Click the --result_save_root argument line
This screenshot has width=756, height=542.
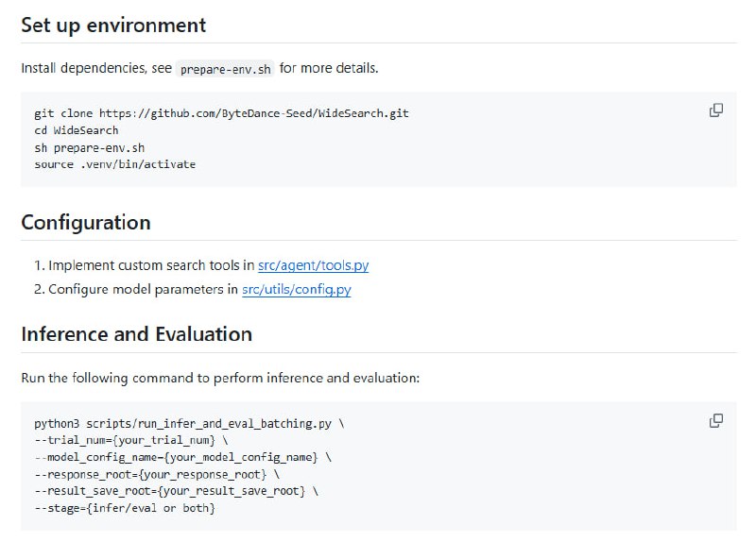click(170, 491)
